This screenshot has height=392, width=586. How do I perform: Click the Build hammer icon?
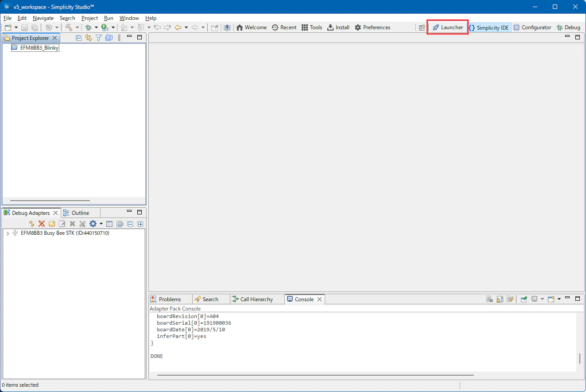69,27
